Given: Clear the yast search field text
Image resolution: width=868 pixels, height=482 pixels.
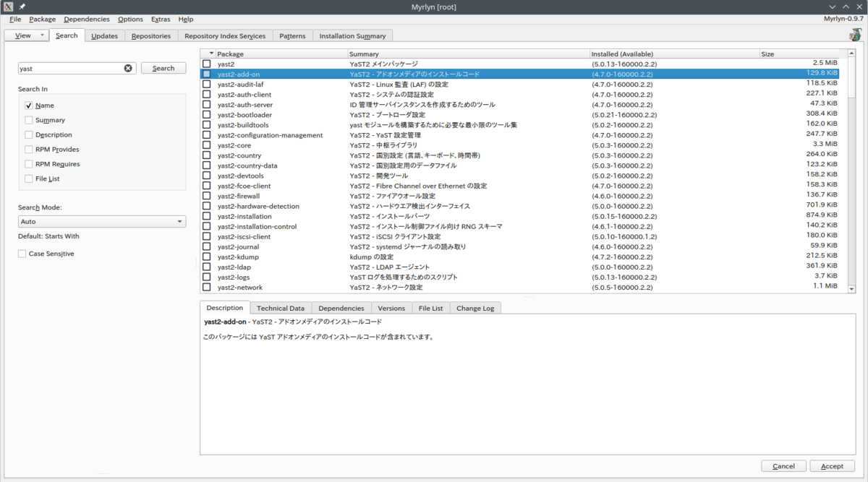Looking at the screenshot, I should [128, 69].
